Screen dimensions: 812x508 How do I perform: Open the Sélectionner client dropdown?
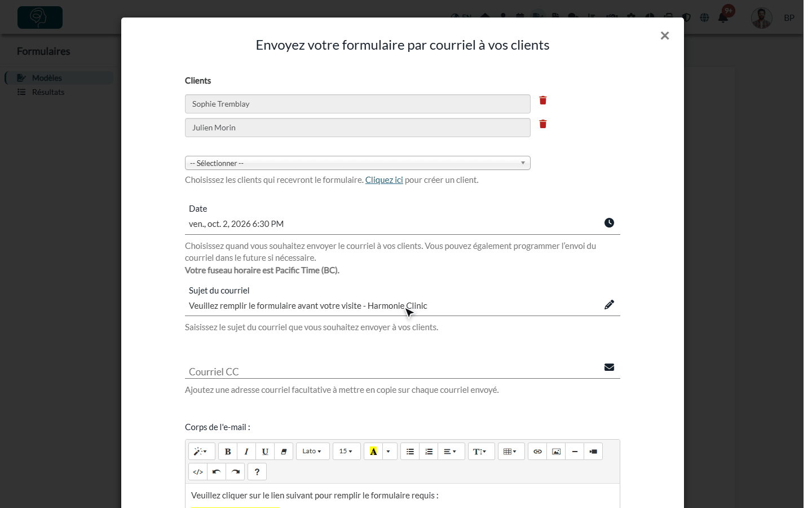pos(358,163)
